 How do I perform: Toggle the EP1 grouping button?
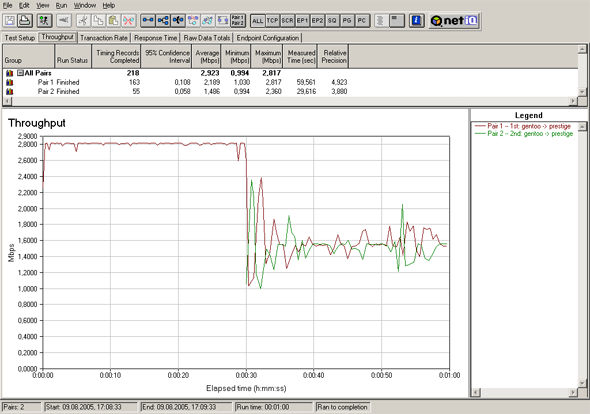(302, 21)
